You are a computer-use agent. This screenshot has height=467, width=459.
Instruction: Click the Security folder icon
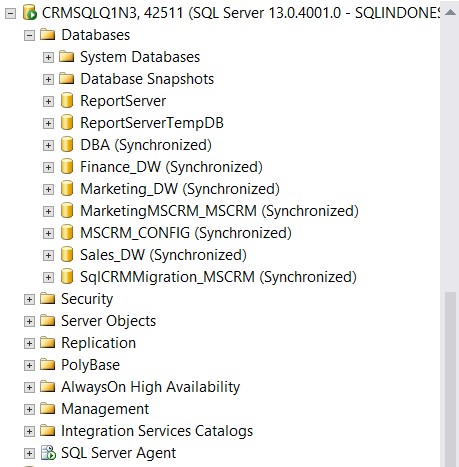[48, 299]
